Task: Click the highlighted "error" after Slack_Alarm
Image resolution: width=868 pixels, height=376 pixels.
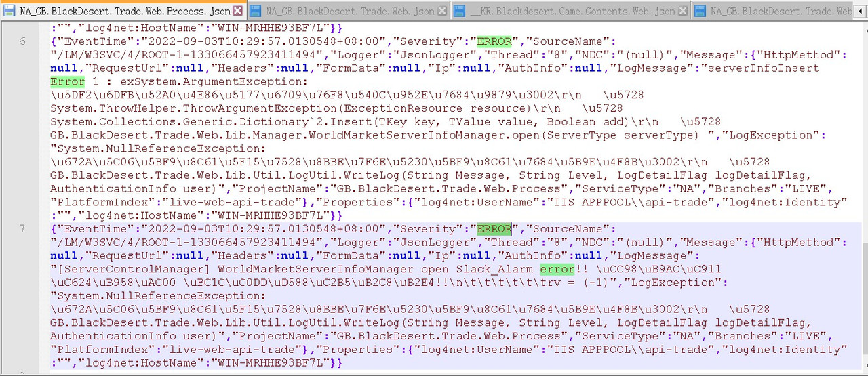Action: point(557,269)
